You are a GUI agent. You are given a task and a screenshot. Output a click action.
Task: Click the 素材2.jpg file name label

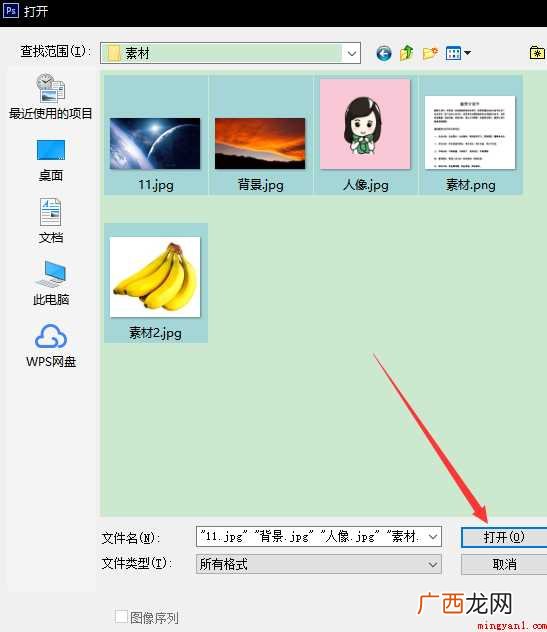[x=155, y=333]
